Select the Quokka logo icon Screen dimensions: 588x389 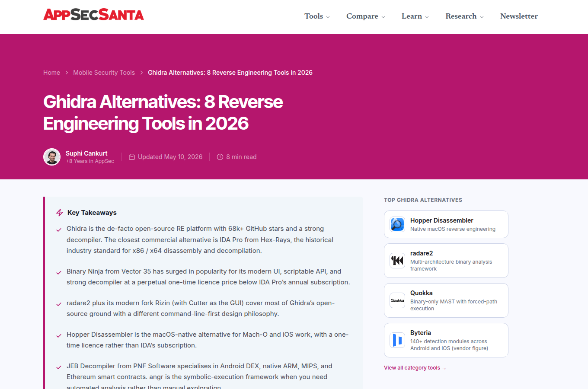397,300
